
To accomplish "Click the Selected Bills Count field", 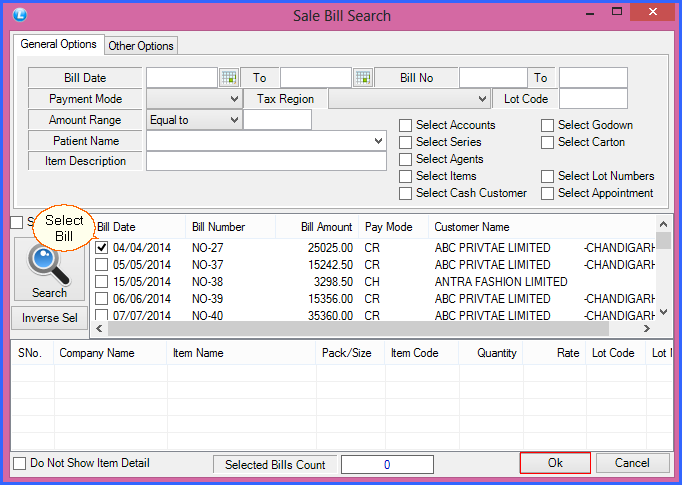I will click(387, 465).
